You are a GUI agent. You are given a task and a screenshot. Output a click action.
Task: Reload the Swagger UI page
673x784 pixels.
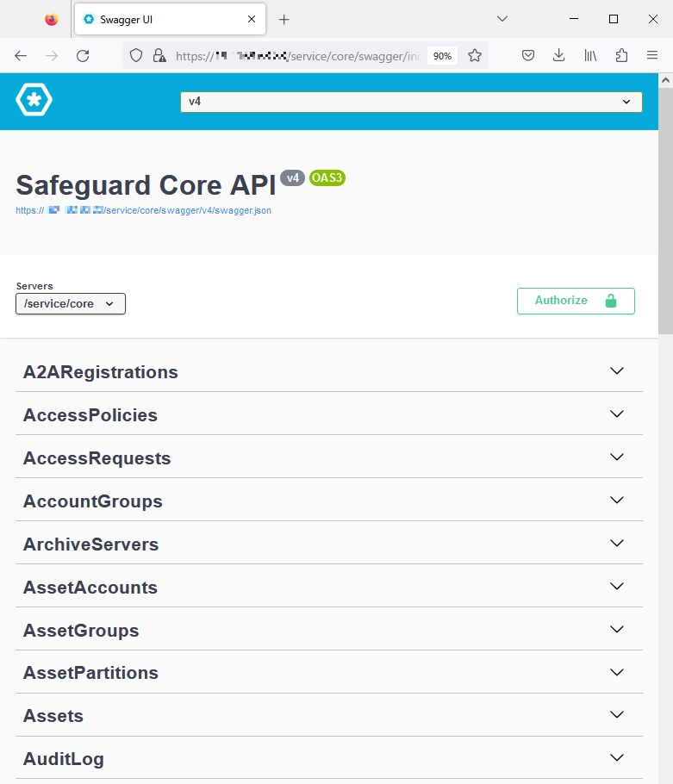(x=83, y=55)
